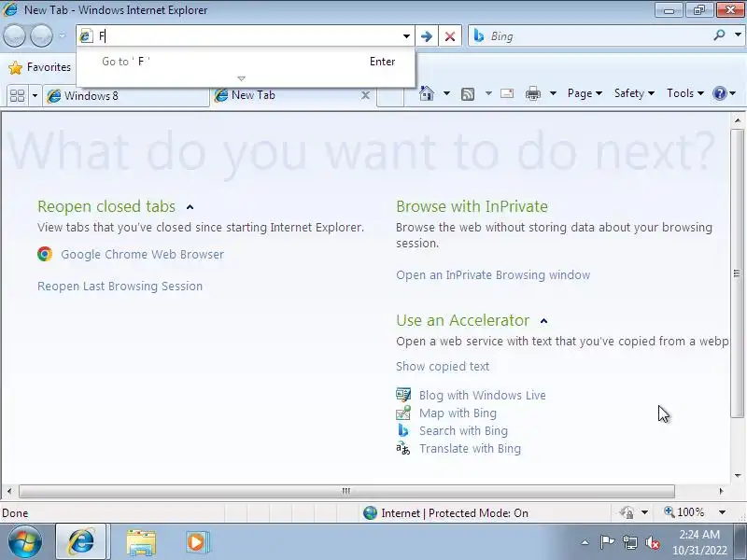Click the Home page icon

(x=427, y=93)
